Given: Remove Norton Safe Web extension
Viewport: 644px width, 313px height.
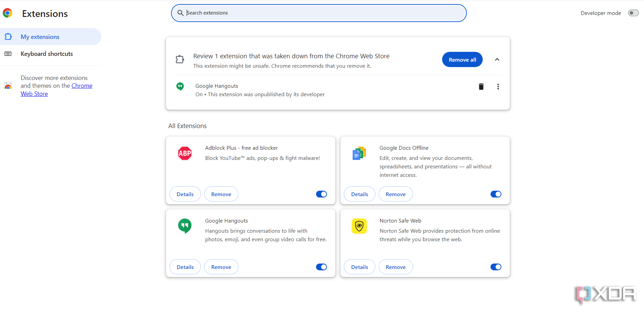Looking at the screenshot, I should pos(396,267).
